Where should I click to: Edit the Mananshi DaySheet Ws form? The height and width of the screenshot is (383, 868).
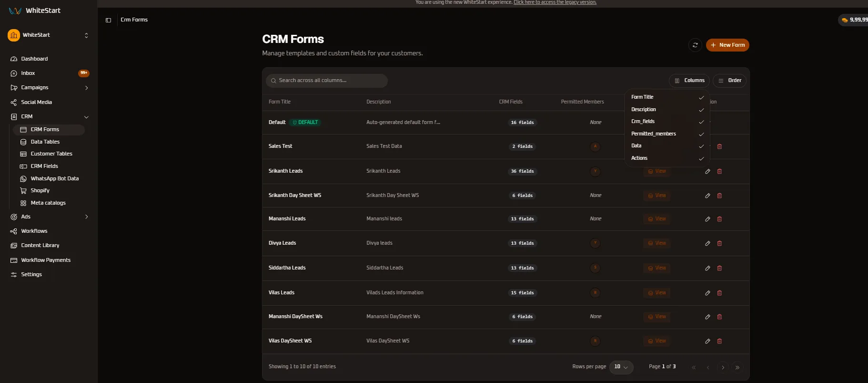(x=707, y=317)
